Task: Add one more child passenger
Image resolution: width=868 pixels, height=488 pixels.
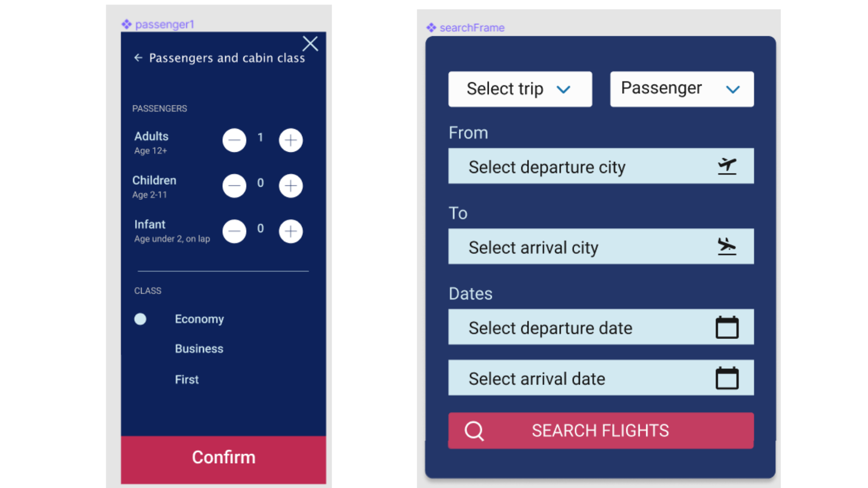Action: coord(291,186)
